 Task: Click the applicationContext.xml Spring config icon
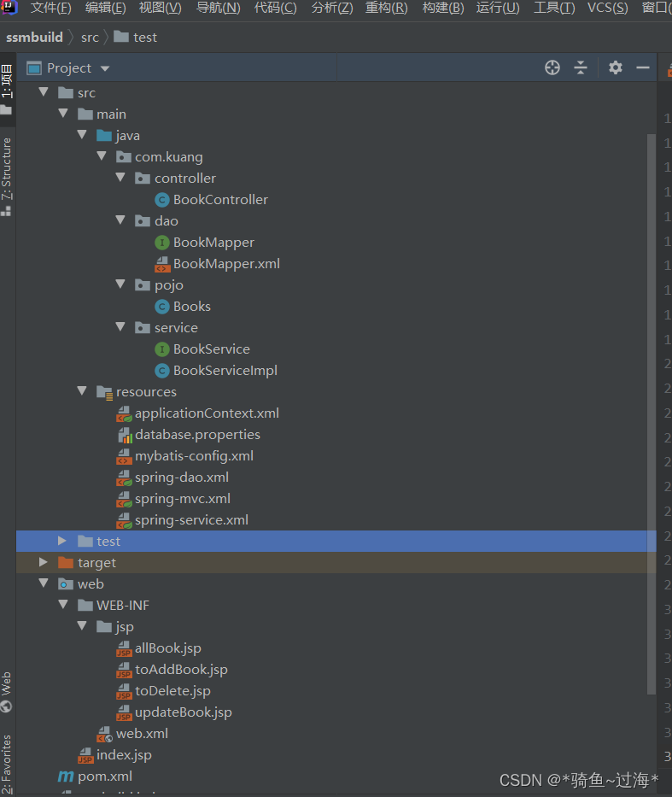tap(124, 413)
